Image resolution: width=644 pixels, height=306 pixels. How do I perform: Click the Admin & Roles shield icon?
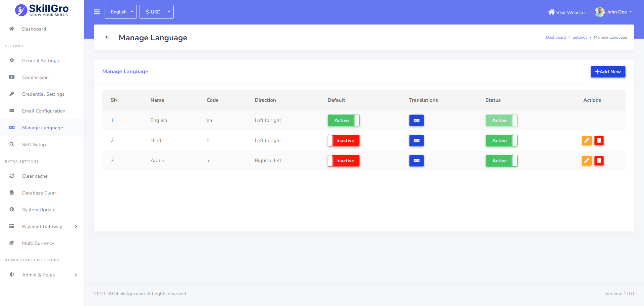coord(12,274)
